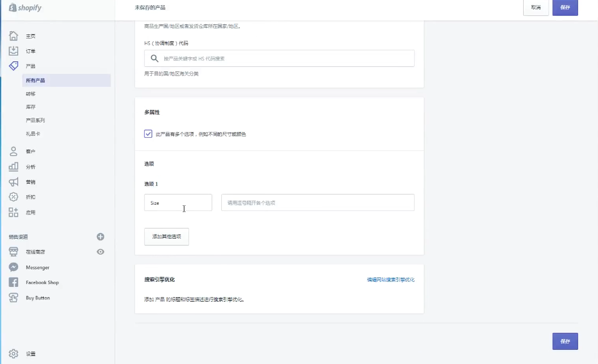Click the Cancel (取消) button at top
Viewport: 598px width, 364px height.
[x=536, y=8]
